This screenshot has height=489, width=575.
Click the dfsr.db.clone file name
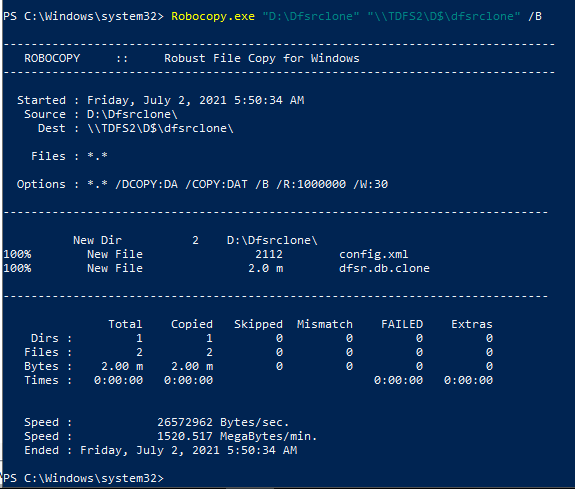(x=384, y=268)
